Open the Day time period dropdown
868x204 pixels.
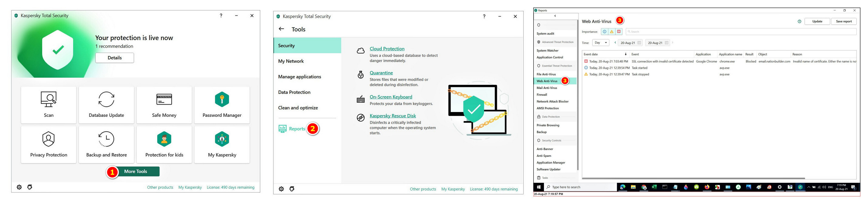601,43
